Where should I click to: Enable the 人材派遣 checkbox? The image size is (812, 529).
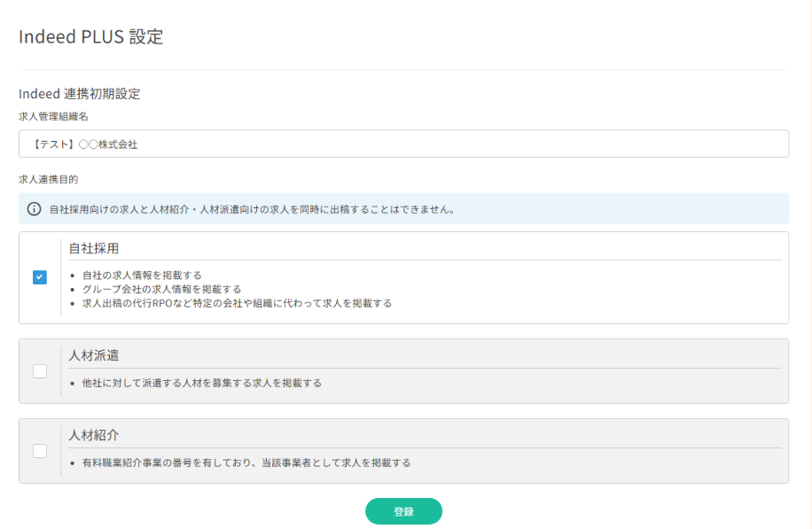coord(40,371)
